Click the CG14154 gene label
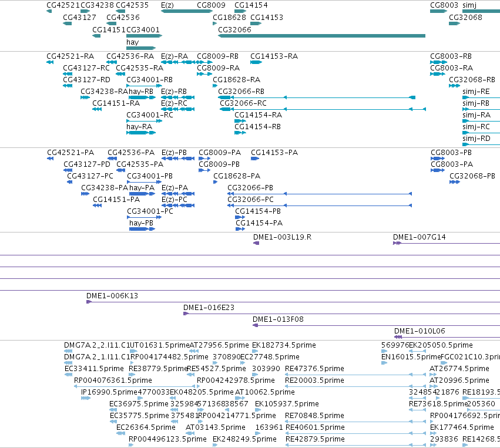Image resolution: width=500 pixels, height=448 pixels. pyautogui.click(x=251, y=5)
